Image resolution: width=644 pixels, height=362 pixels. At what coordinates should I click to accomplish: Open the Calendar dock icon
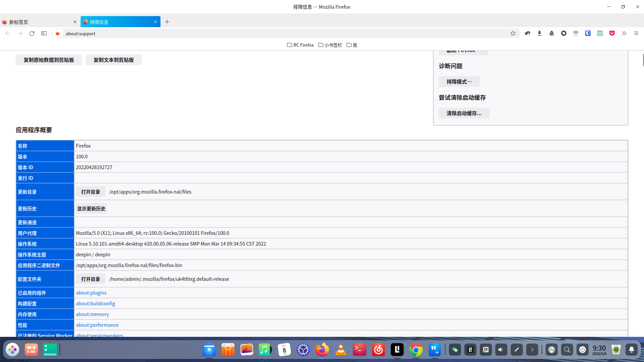(x=284, y=350)
